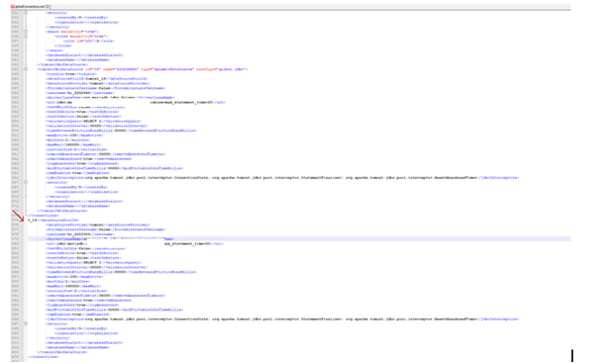600x364 pixels.
Task: Click the dataSourcePoolId tomcat_18 line
Action: click(96, 79)
